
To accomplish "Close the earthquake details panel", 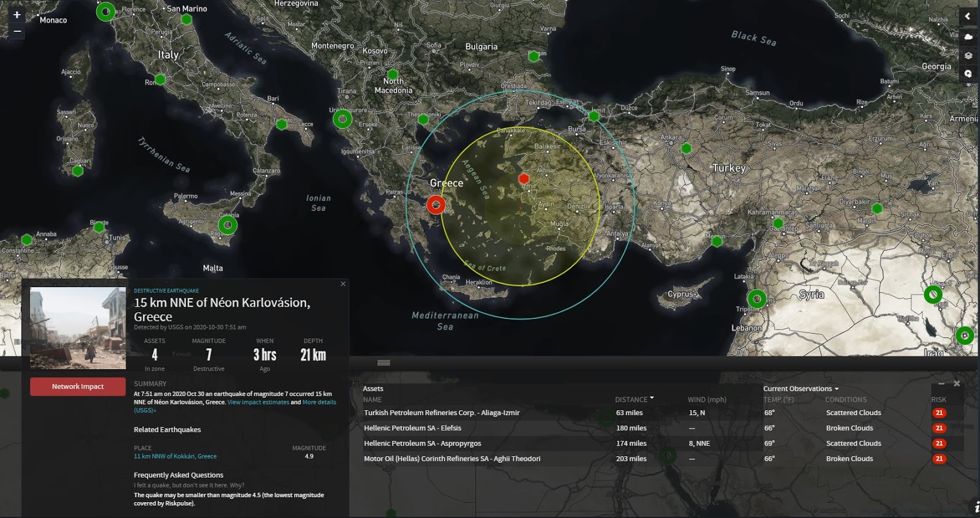I will pos(343,283).
